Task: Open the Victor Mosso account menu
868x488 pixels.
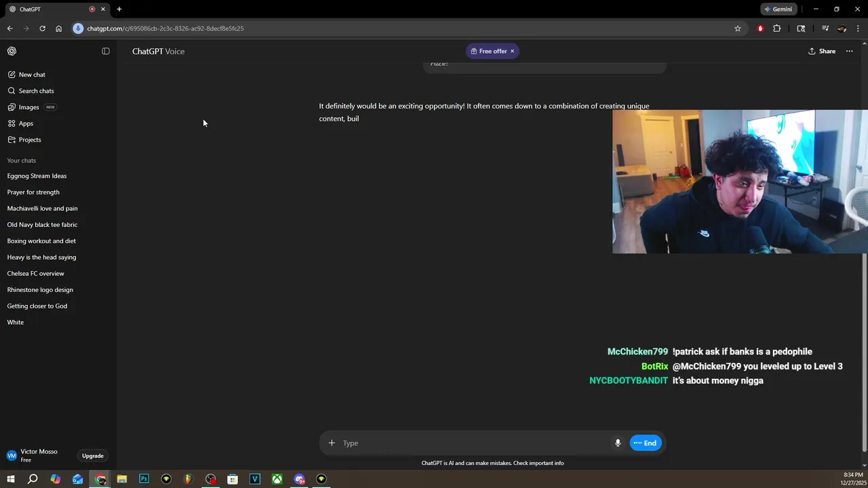Action: pos(39,455)
